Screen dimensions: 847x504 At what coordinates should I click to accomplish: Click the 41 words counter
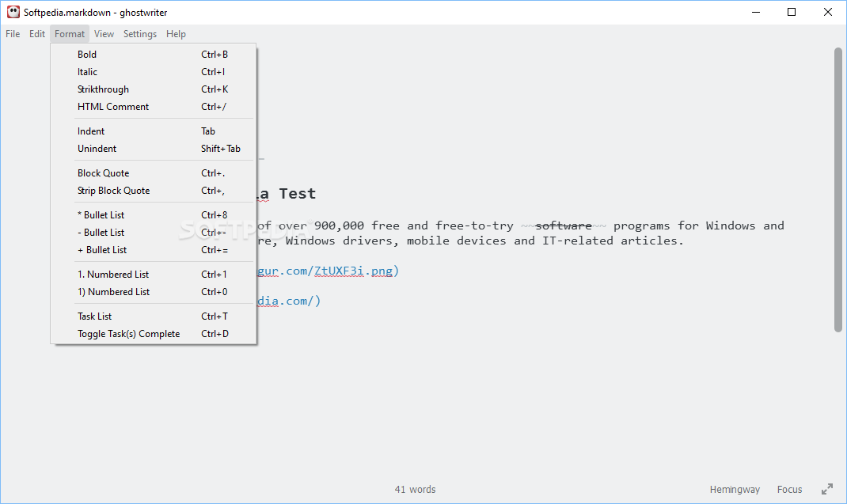coord(415,489)
